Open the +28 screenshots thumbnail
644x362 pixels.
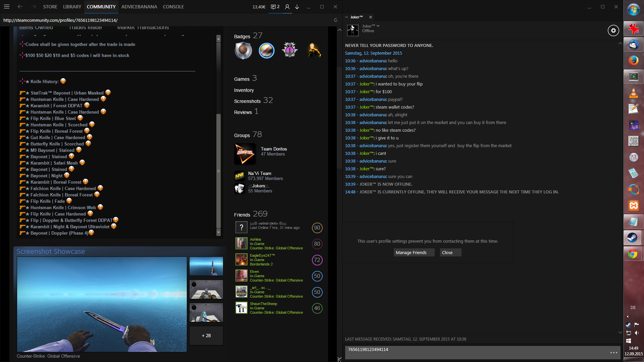206,336
